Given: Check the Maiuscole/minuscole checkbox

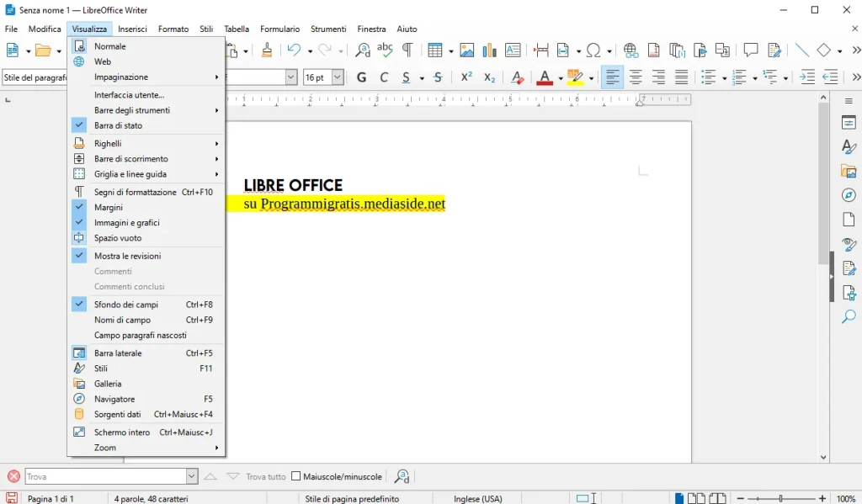Looking at the screenshot, I should tap(295, 476).
